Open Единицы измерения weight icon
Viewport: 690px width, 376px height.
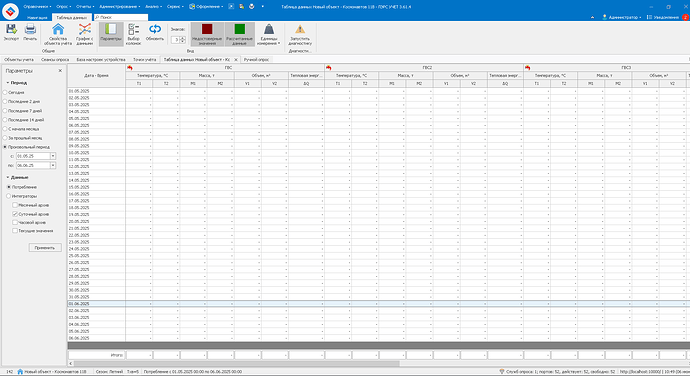click(268, 29)
